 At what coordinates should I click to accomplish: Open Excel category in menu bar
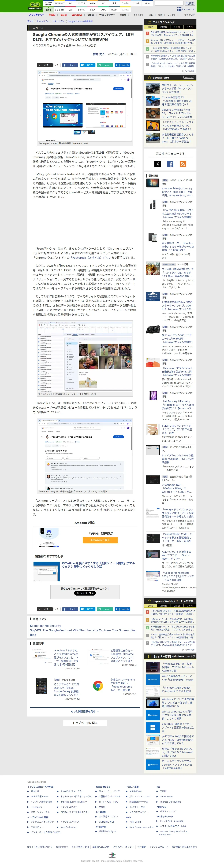(x=63, y=15)
